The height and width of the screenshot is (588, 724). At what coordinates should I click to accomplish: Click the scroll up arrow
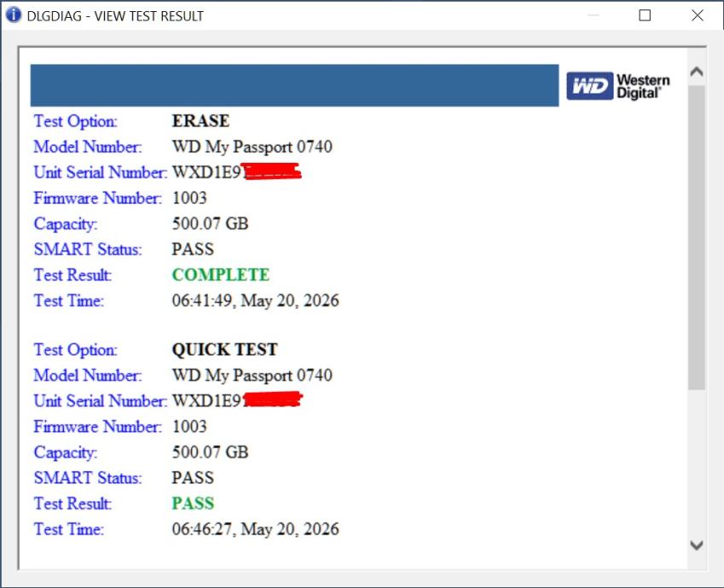click(697, 72)
